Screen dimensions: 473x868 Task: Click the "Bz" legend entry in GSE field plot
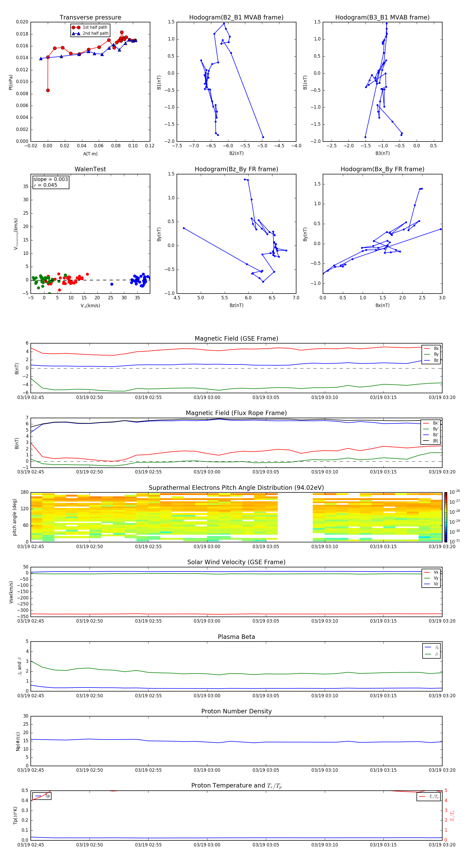point(431,360)
